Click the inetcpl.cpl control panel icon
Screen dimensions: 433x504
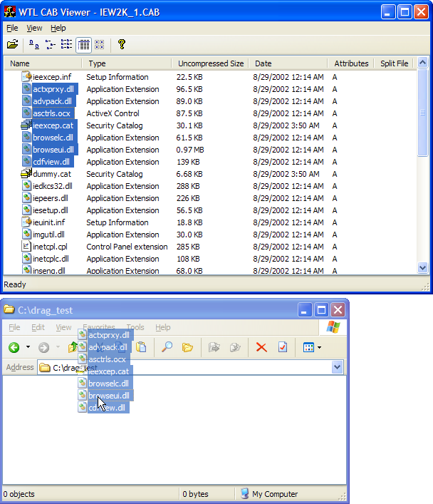26,247
